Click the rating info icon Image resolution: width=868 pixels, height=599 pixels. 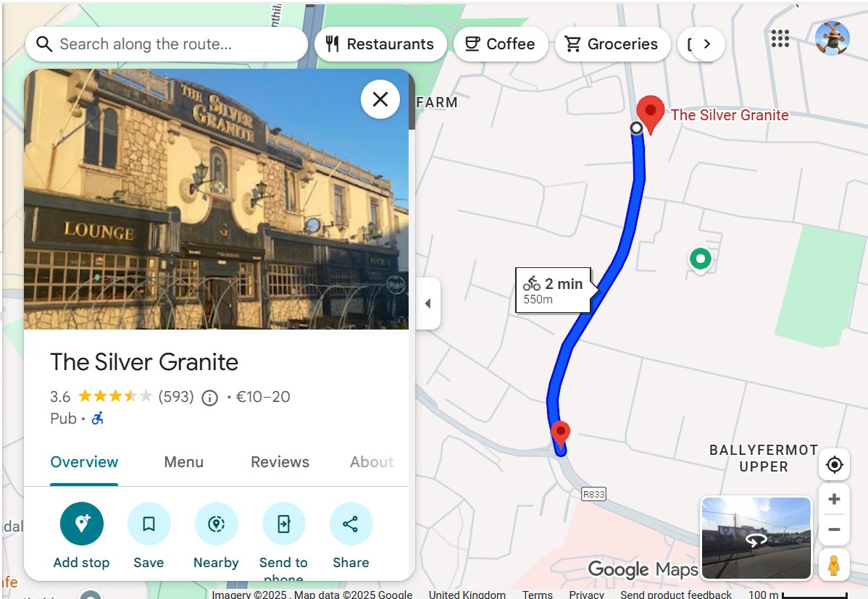(x=210, y=398)
